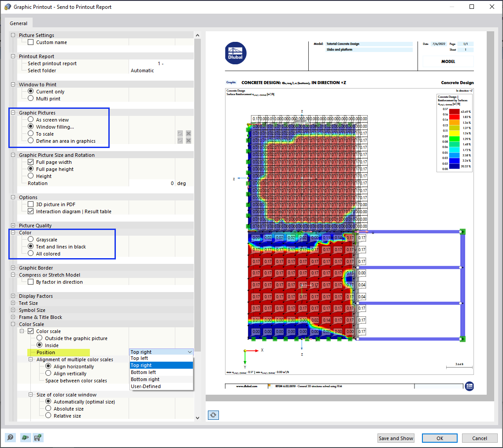The width and height of the screenshot is (503, 448).
Task: Select the To scale radio option
Action: 30,133
